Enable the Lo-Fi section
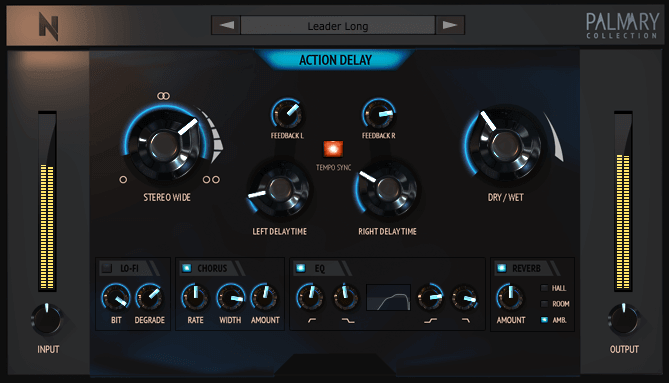The width and height of the screenshot is (669, 383). (x=107, y=268)
